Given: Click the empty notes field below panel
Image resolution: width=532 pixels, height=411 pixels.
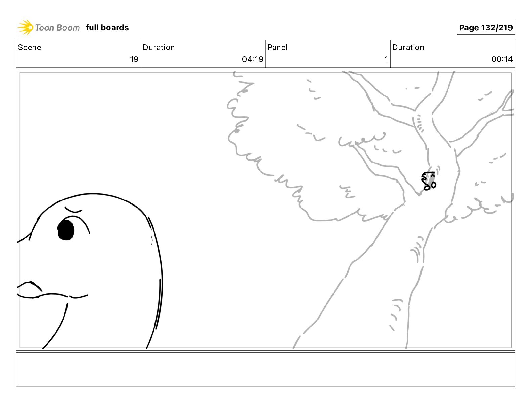Looking at the screenshot, I should tap(265, 369).
